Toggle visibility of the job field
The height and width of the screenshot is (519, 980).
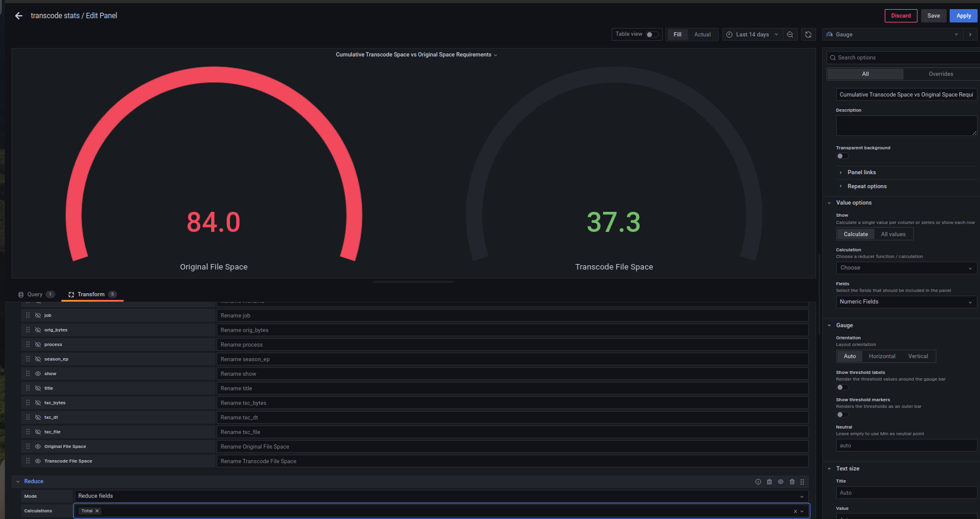38,316
